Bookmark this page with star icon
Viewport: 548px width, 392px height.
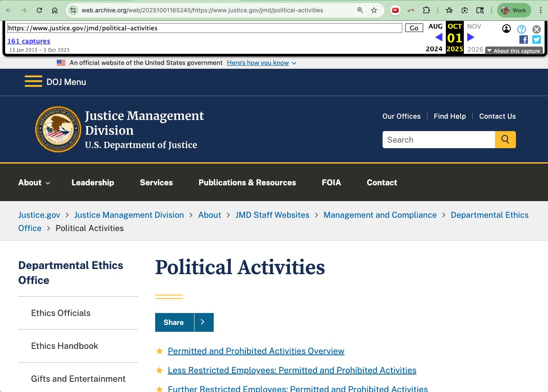(374, 10)
